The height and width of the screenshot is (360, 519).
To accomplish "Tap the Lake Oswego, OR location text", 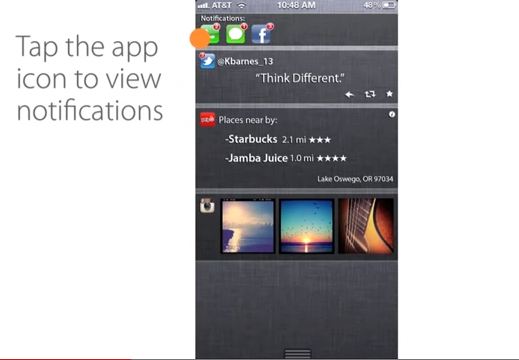I will click(355, 179).
